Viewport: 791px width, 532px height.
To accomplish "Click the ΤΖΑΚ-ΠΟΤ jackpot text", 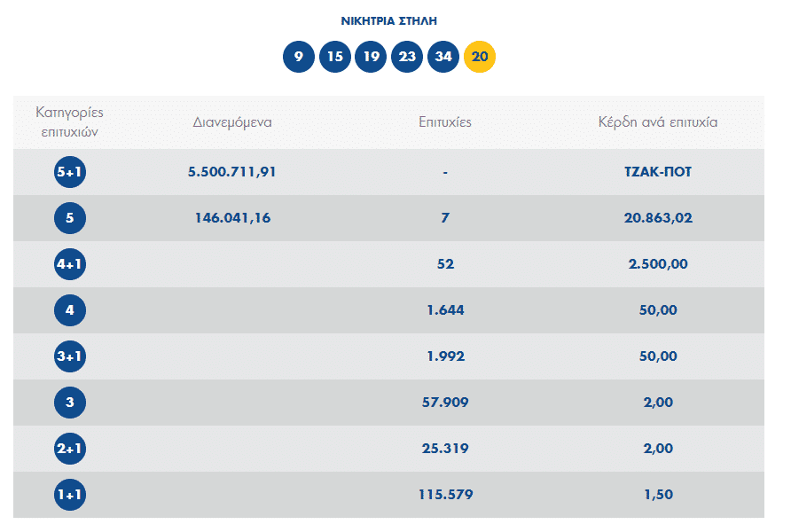I will point(657,172).
